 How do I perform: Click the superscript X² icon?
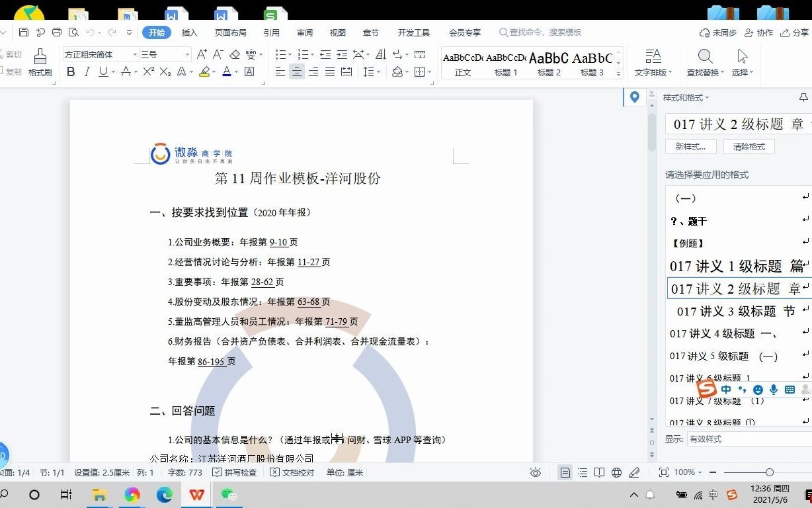pyautogui.click(x=149, y=72)
